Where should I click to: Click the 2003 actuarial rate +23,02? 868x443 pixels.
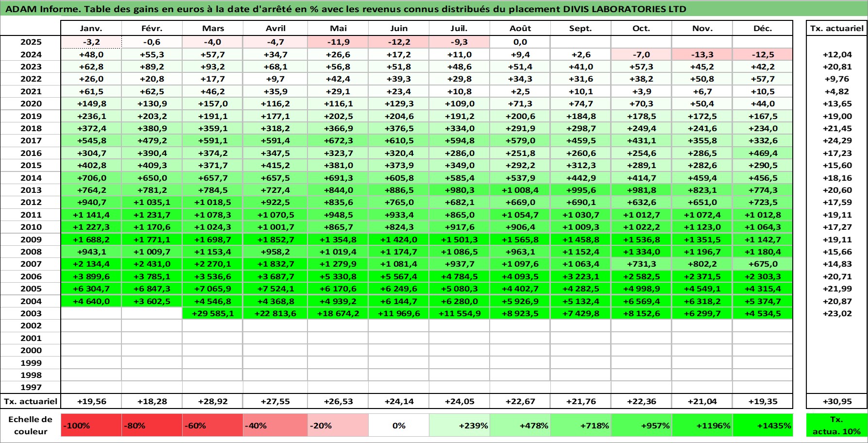836,313
